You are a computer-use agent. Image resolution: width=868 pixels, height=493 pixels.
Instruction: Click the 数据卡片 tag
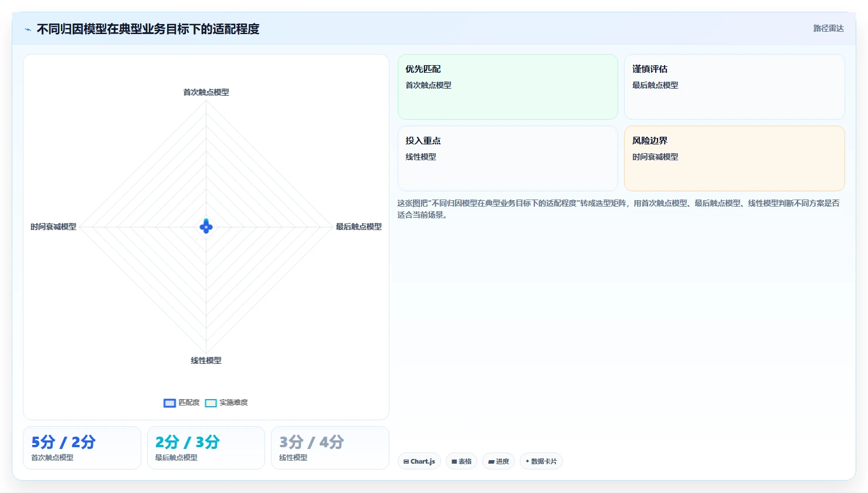click(541, 461)
